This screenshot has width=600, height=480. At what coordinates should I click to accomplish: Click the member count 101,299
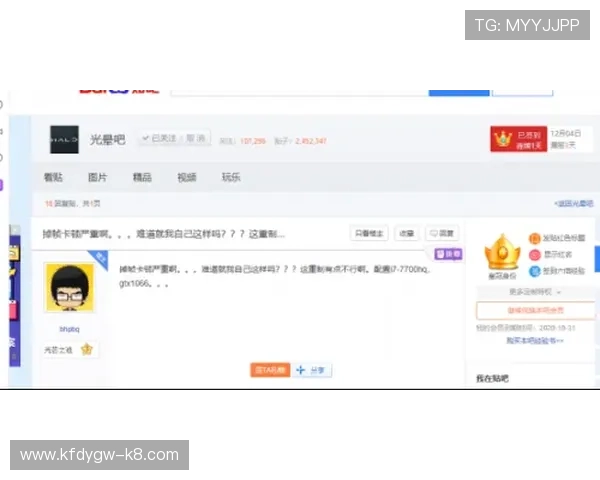(253, 141)
